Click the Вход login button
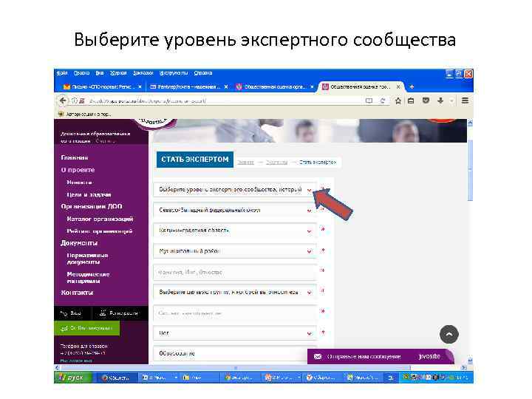Viewport: 532px width, 399px height. pyautogui.click(x=72, y=313)
